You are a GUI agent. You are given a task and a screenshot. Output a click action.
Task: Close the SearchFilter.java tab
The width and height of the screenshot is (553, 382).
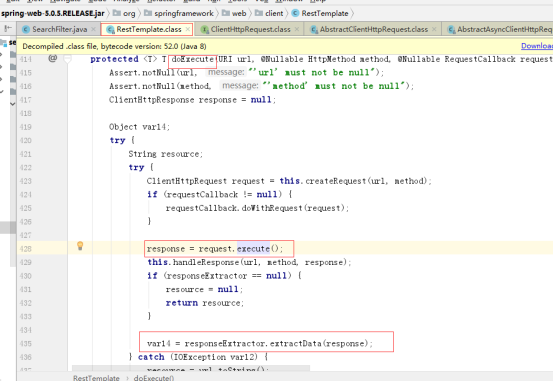click(93, 29)
